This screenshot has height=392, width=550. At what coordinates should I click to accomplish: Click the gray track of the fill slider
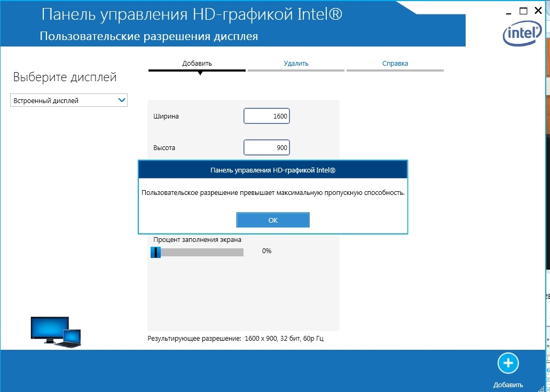click(x=203, y=252)
